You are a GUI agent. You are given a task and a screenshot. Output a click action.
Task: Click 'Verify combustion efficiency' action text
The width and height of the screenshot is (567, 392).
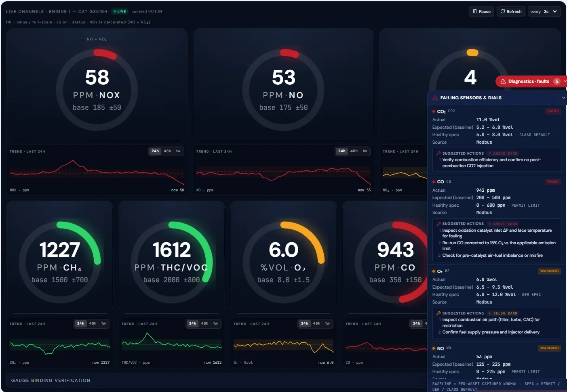pos(491,163)
